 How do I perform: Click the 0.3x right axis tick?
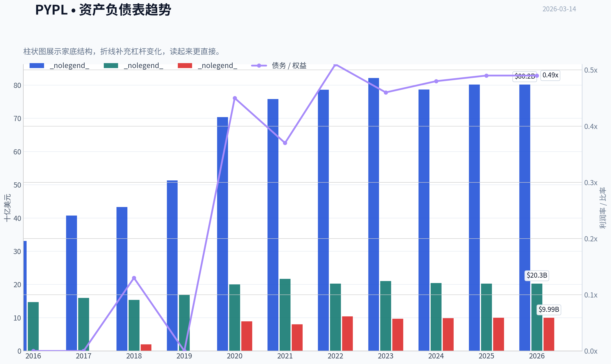click(x=591, y=183)
